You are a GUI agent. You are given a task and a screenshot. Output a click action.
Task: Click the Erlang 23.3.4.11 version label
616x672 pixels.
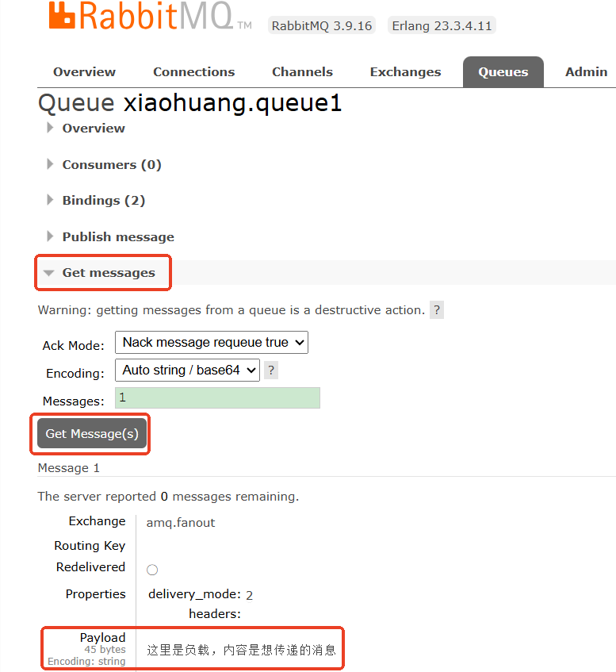pos(442,25)
